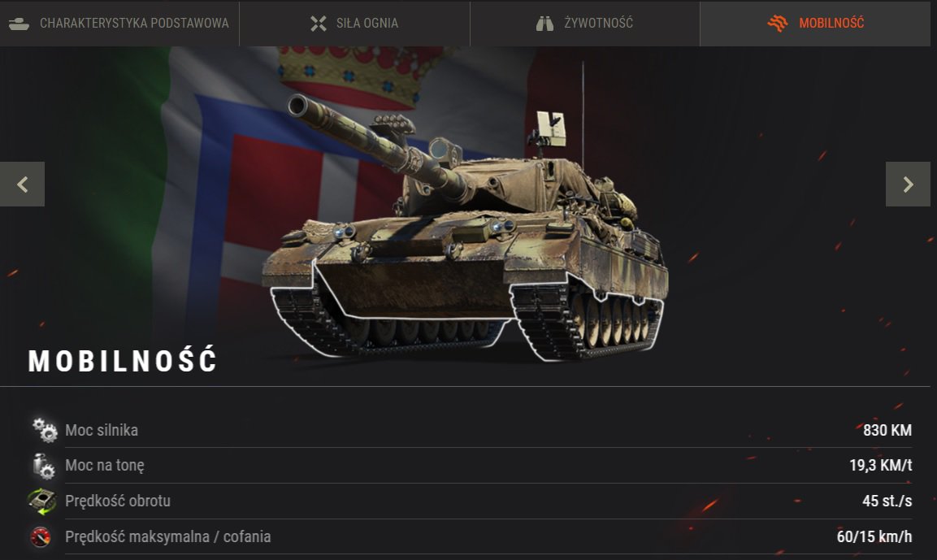This screenshot has width=937, height=560.
Task: Open the Żywotność tab
Action: pos(584,24)
